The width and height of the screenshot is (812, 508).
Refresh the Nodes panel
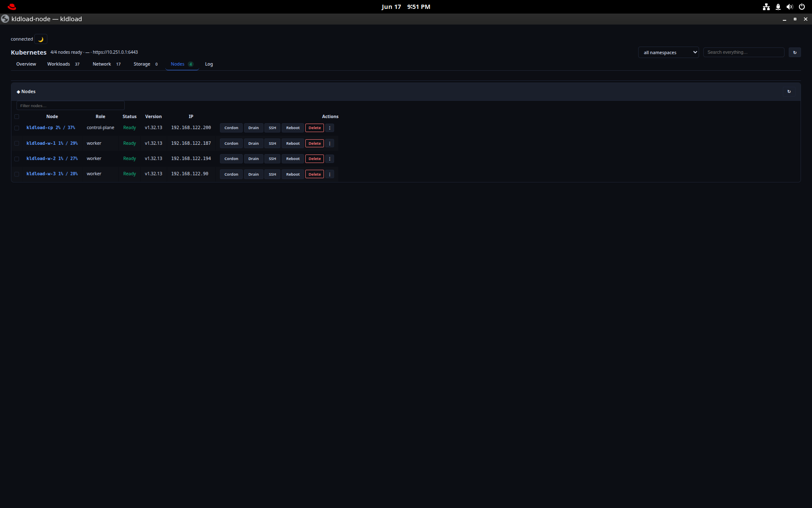789,91
